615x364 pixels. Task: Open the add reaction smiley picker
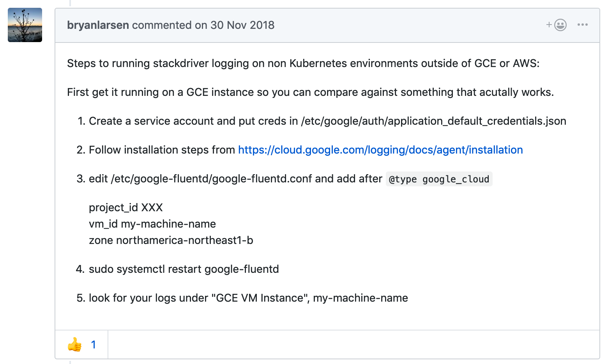pyautogui.click(x=557, y=25)
